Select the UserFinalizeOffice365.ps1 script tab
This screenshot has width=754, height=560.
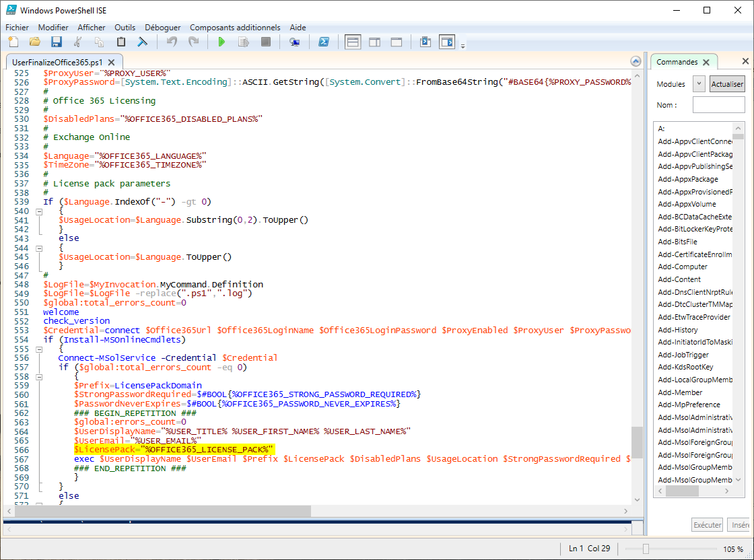pyautogui.click(x=57, y=62)
